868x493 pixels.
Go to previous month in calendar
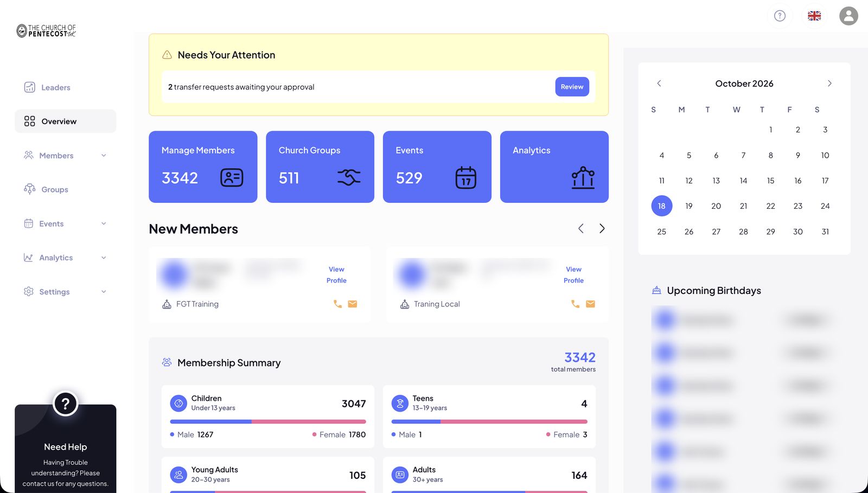coord(659,83)
